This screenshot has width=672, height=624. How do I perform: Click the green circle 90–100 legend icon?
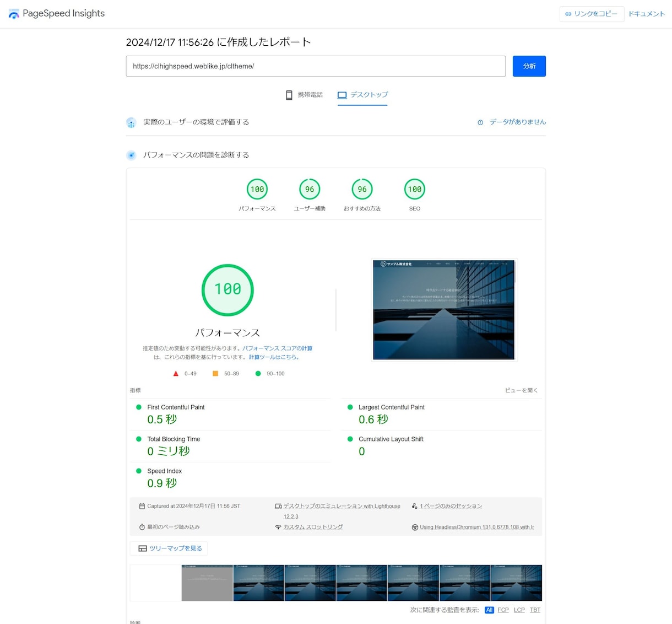[x=258, y=374]
